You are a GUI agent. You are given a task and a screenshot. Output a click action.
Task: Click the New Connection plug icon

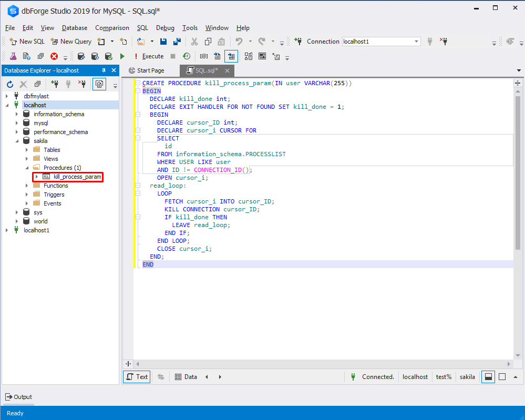pos(298,42)
